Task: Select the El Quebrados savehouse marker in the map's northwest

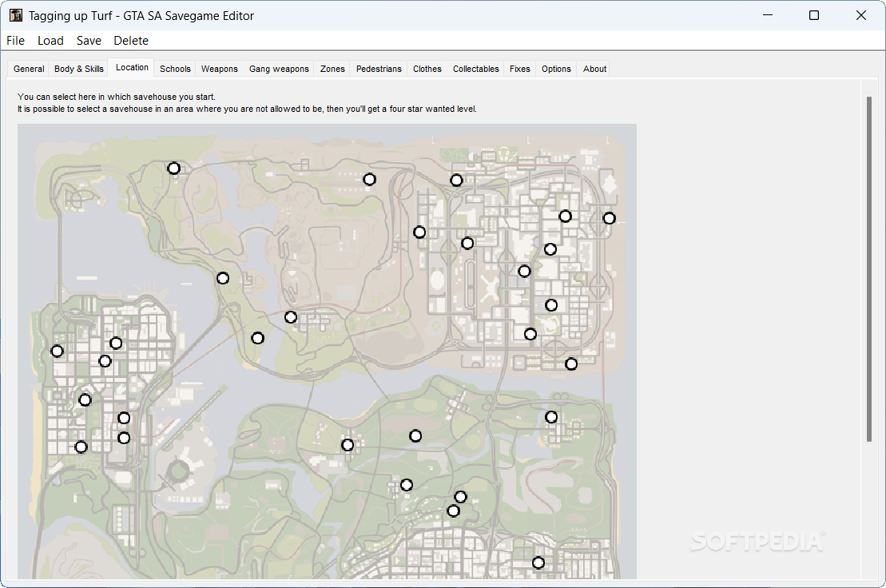Action: point(174,169)
